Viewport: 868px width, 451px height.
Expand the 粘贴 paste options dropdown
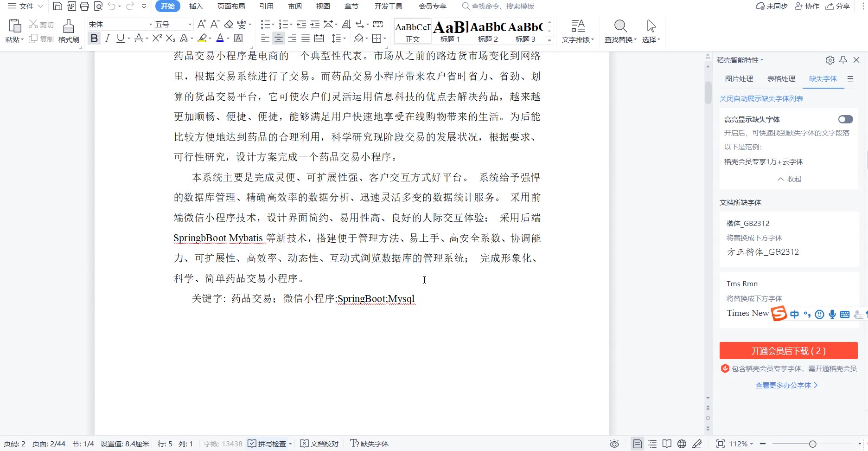tap(15, 40)
